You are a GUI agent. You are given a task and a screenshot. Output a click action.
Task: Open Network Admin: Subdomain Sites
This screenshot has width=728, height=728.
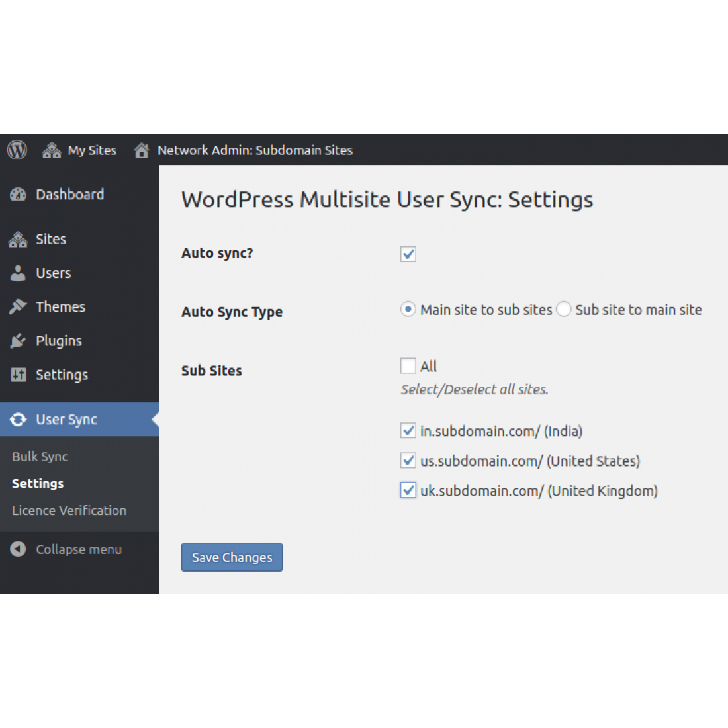[255, 150]
